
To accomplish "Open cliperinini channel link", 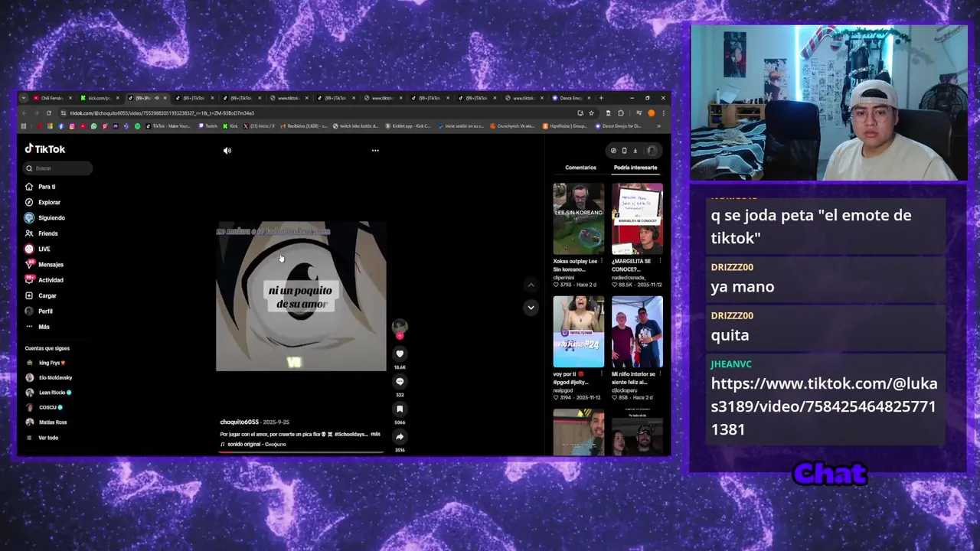I will [563, 278].
